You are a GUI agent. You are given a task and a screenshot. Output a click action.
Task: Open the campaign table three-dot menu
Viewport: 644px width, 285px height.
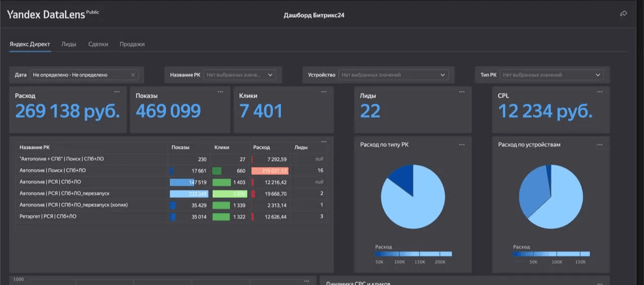click(324, 141)
